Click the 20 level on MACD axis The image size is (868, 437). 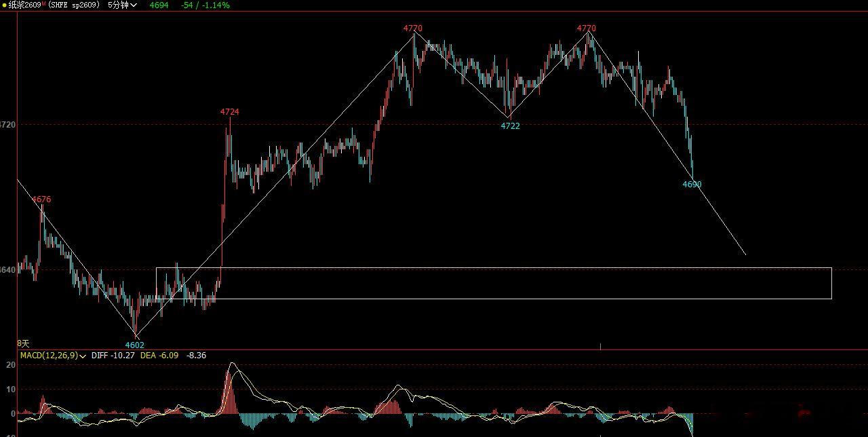pyautogui.click(x=10, y=365)
